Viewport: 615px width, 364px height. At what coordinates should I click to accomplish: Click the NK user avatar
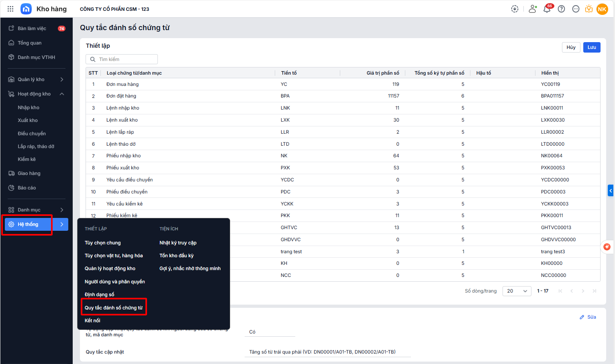click(x=602, y=9)
